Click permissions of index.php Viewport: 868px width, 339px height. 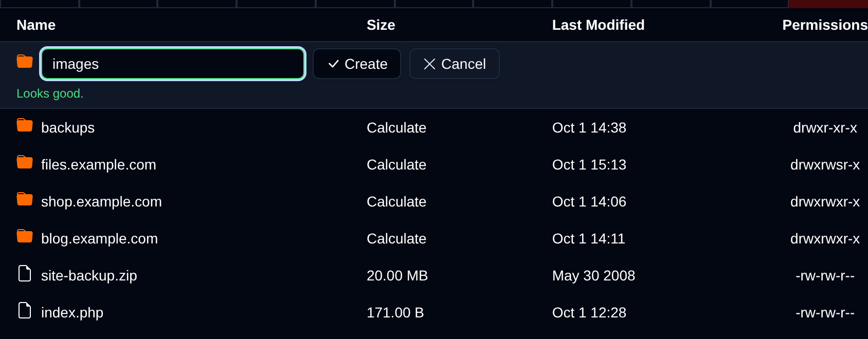pos(825,313)
